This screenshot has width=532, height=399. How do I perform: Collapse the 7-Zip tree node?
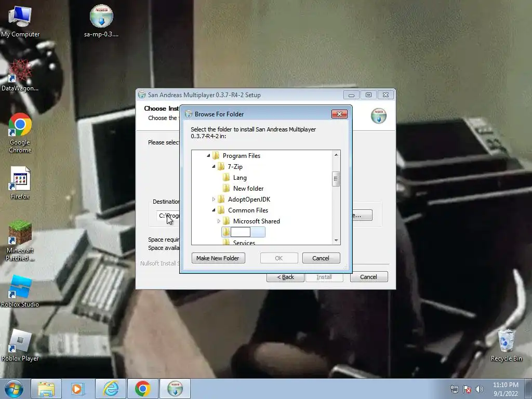(x=214, y=167)
